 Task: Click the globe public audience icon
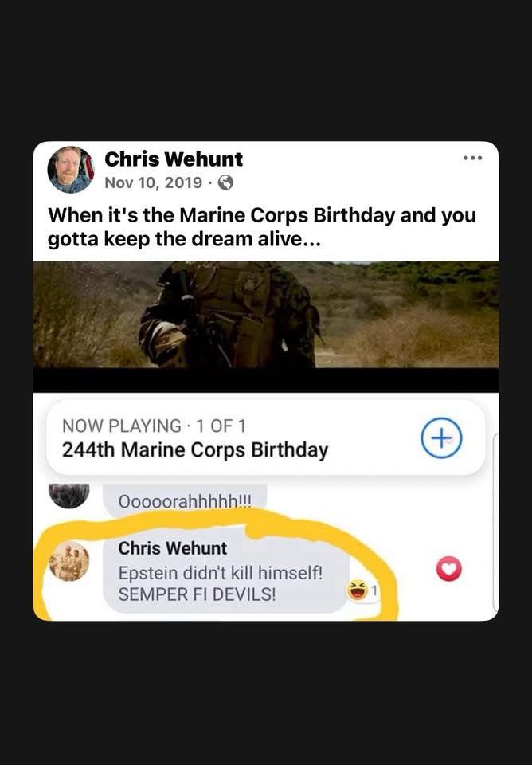(225, 183)
